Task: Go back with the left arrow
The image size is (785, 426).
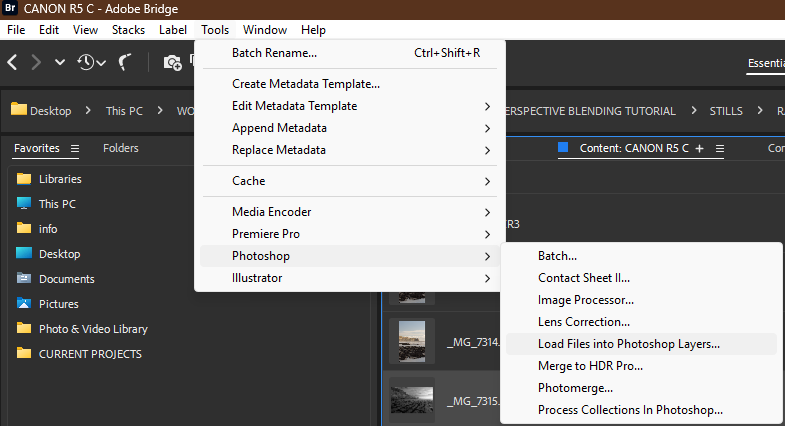Action: click(x=13, y=63)
